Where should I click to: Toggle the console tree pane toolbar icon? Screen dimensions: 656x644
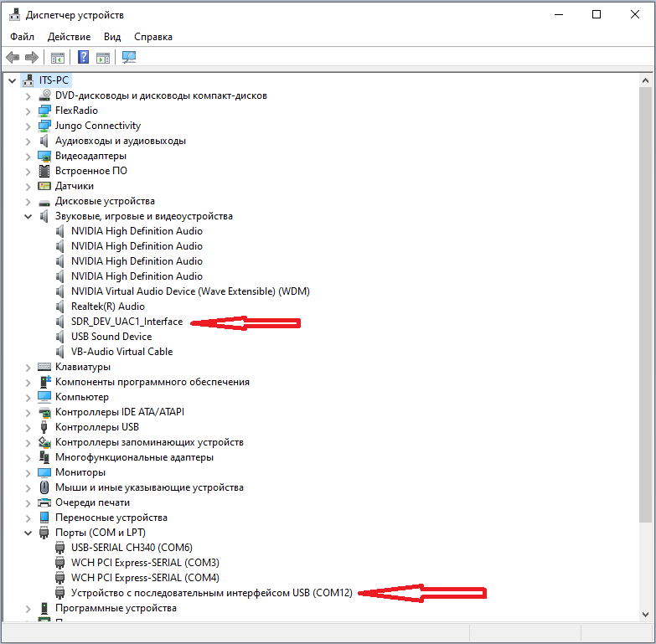[x=58, y=58]
